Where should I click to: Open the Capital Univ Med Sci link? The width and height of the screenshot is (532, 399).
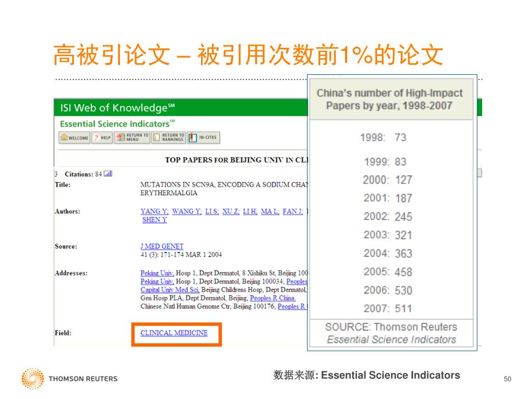point(170,290)
